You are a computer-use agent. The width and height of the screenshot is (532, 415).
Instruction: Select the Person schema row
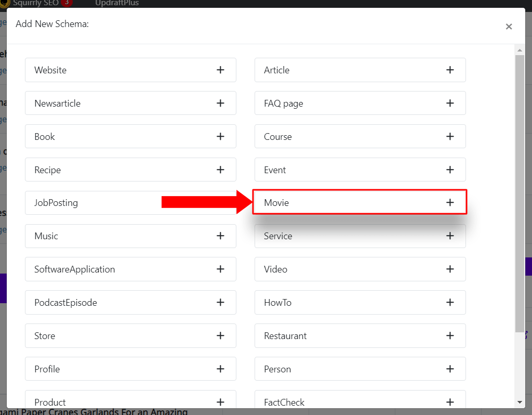pyautogui.click(x=360, y=369)
